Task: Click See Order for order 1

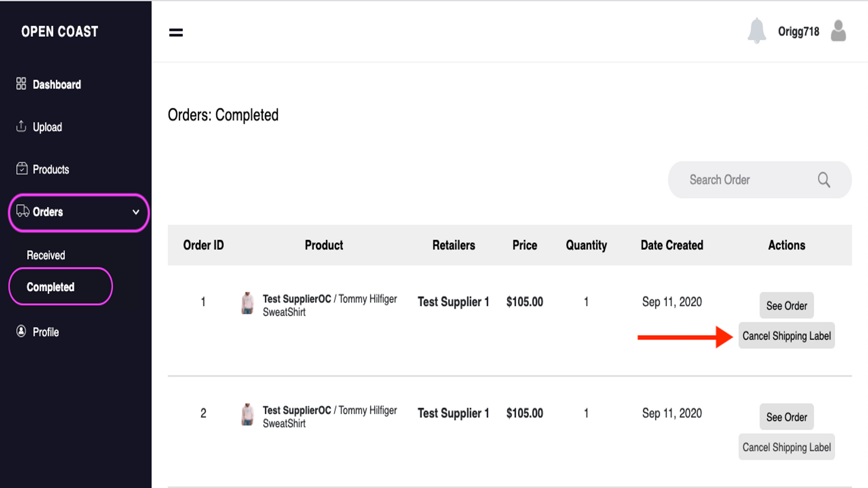Action: click(786, 305)
